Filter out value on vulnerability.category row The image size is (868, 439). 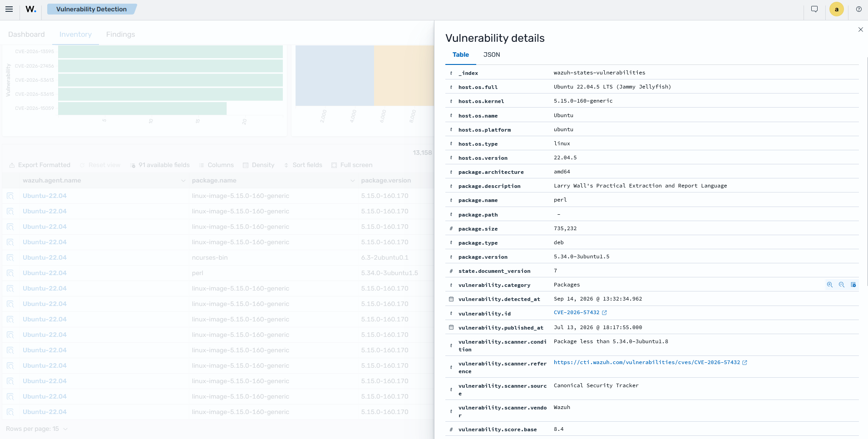point(842,285)
